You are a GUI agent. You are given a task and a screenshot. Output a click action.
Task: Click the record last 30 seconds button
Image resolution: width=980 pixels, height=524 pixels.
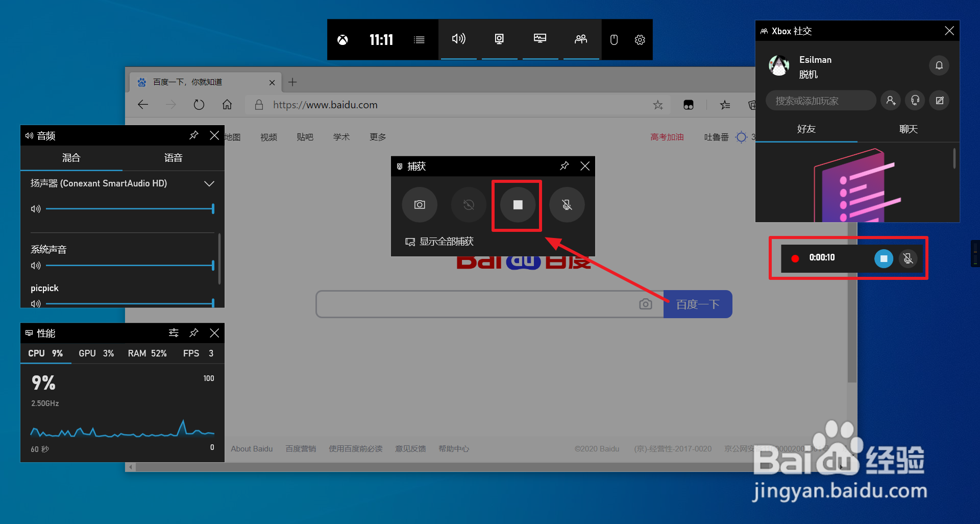(x=469, y=205)
